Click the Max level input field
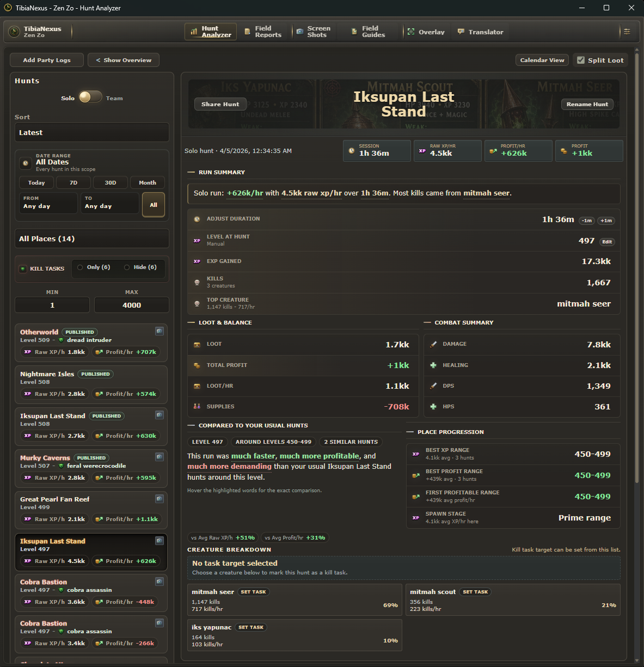Image resolution: width=644 pixels, height=667 pixels. 132,305
